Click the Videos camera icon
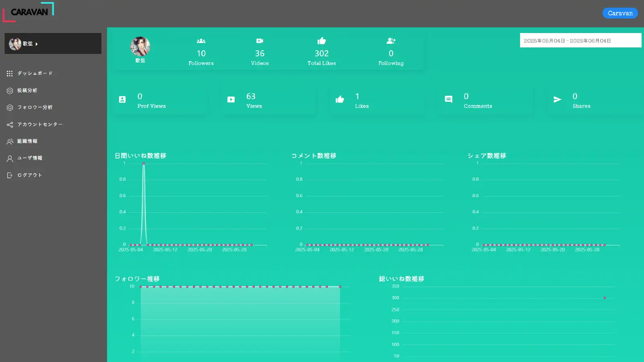 (x=260, y=41)
